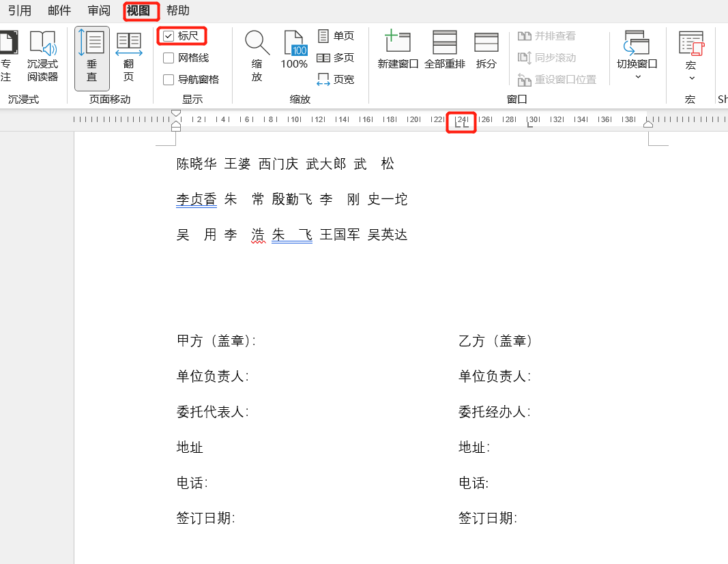Expand the 切换窗口 dropdown arrow
This screenshot has height=564, width=728.
pos(637,76)
